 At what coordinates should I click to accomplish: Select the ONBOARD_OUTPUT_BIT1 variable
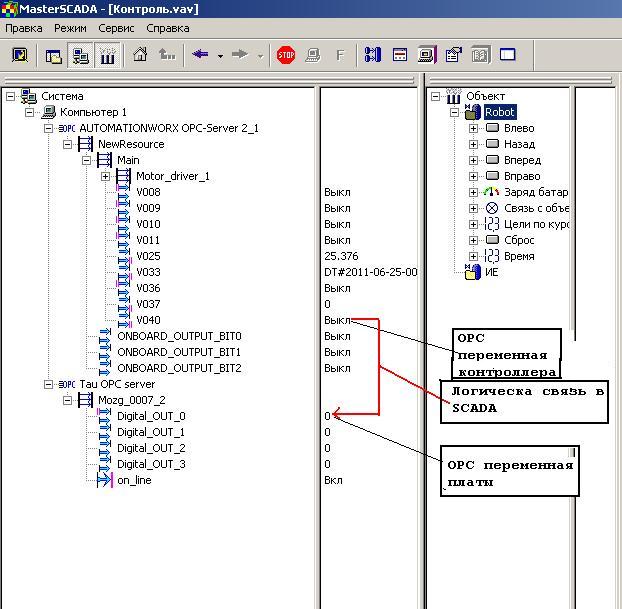pyautogui.click(x=179, y=352)
